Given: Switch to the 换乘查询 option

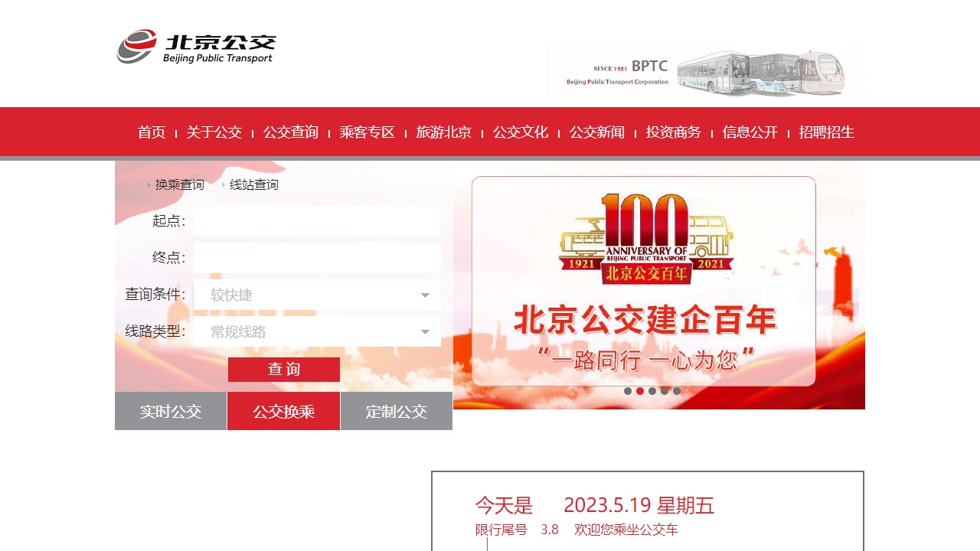Looking at the screenshot, I should 179,184.
